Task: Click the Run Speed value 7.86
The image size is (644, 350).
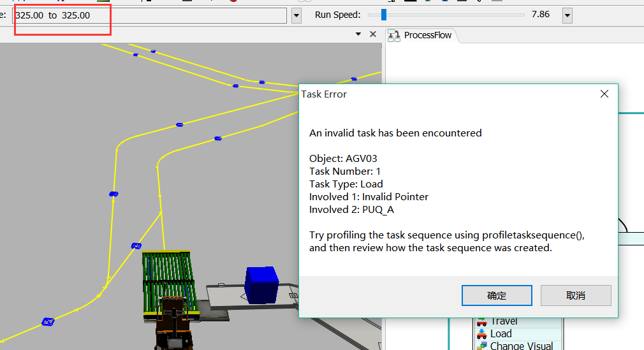Action: tap(540, 15)
